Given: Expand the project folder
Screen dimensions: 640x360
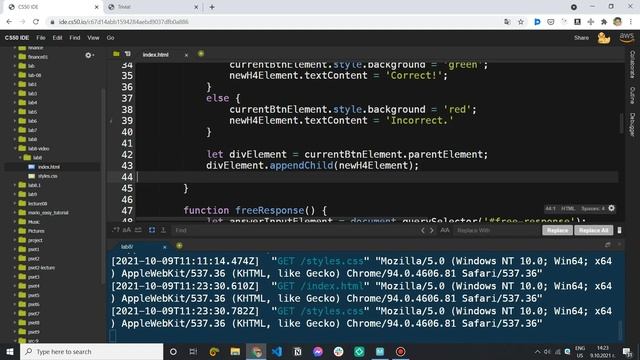Looking at the screenshot, I should coord(15,240).
